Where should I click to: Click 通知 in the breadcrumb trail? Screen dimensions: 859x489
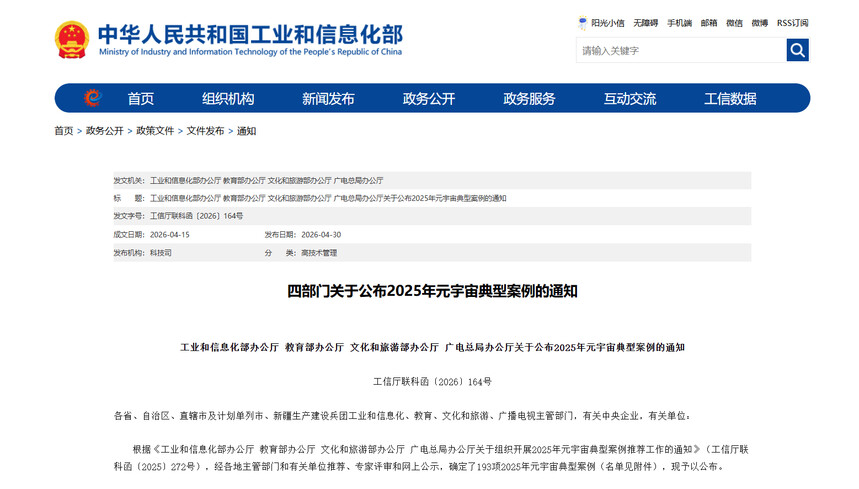(247, 131)
